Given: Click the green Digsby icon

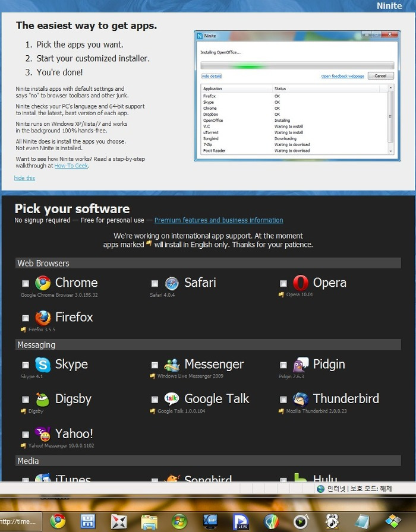Looking at the screenshot, I should coord(43,400).
